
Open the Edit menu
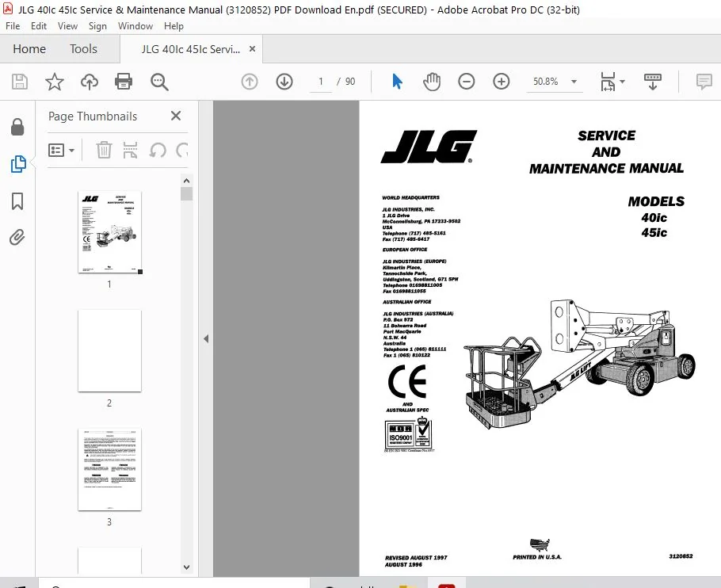point(39,26)
